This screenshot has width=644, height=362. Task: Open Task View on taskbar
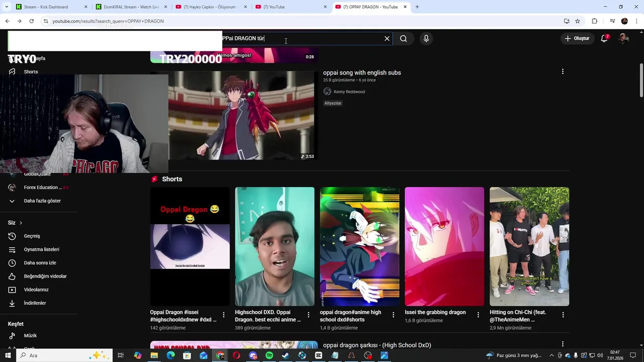point(121,355)
